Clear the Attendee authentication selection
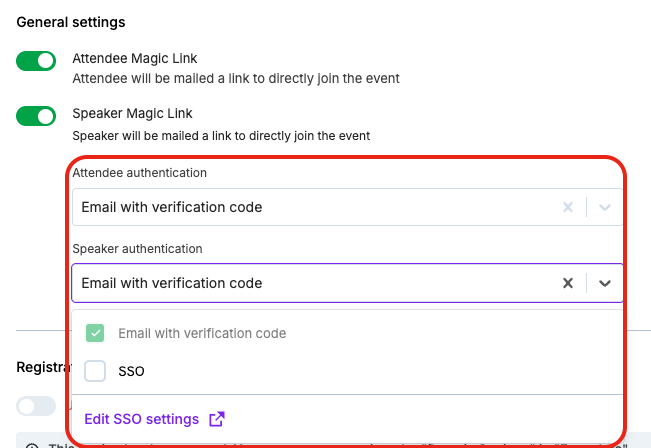The height and width of the screenshot is (448, 651). click(x=568, y=208)
